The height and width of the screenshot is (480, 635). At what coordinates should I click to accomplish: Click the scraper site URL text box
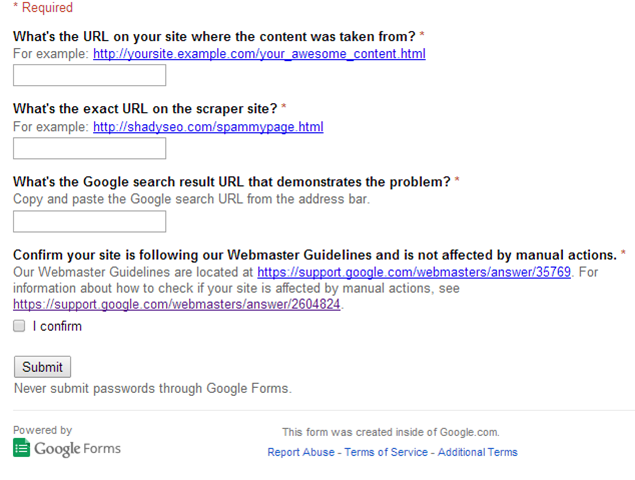89,148
